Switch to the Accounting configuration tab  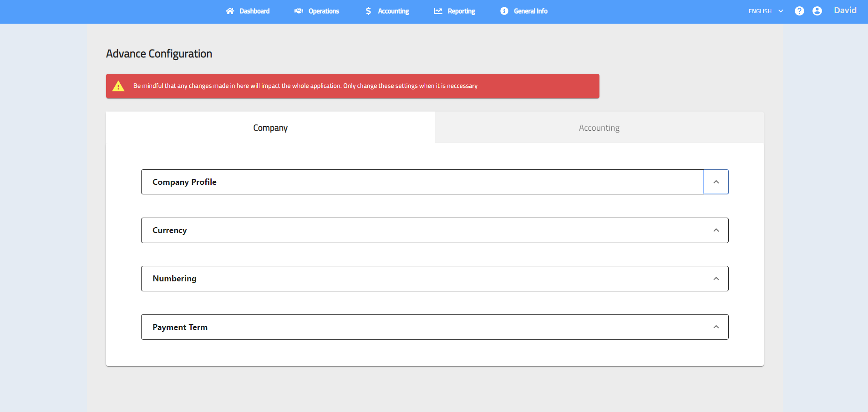click(x=599, y=128)
